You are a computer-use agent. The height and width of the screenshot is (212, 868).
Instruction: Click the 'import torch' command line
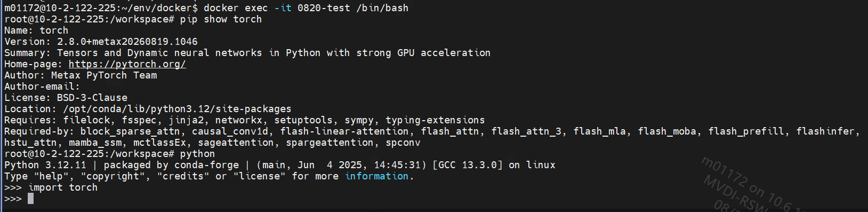pyautogui.click(x=63, y=187)
